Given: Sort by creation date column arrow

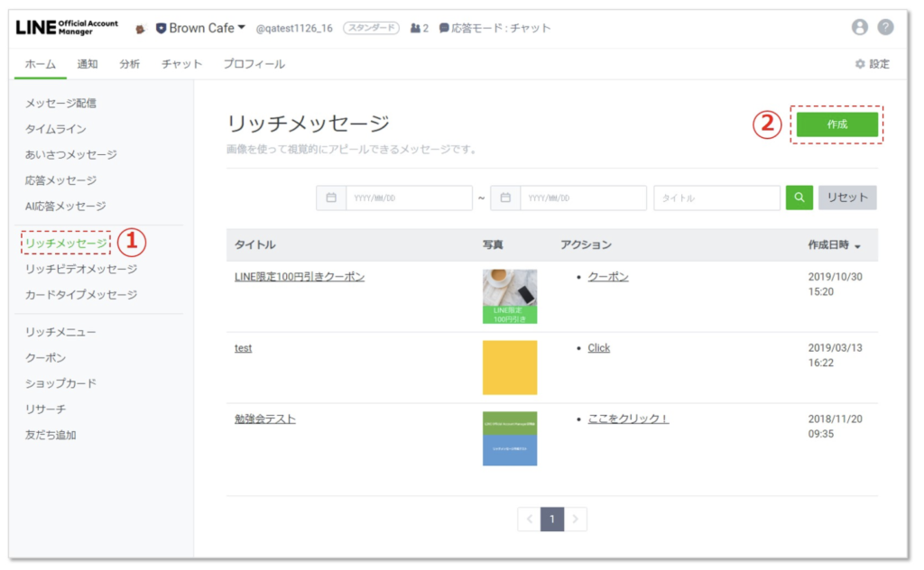Looking at the screenshot, I should [x=857, y=245].
